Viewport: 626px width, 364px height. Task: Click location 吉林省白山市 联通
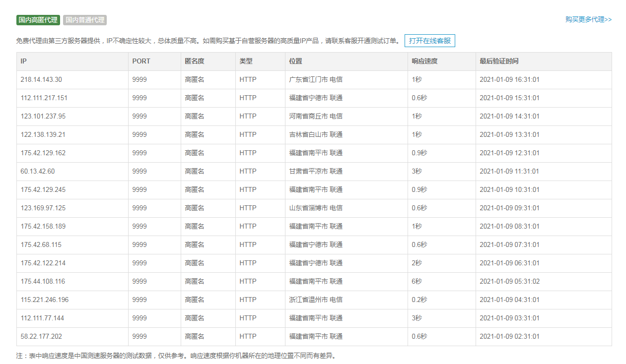[x=316, y=135]
